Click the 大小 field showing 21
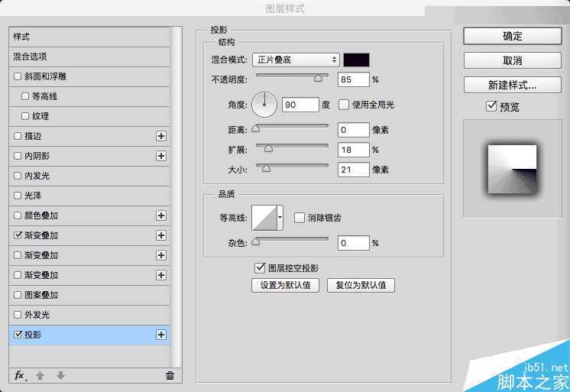570x392 pixels. pos(353,170)
